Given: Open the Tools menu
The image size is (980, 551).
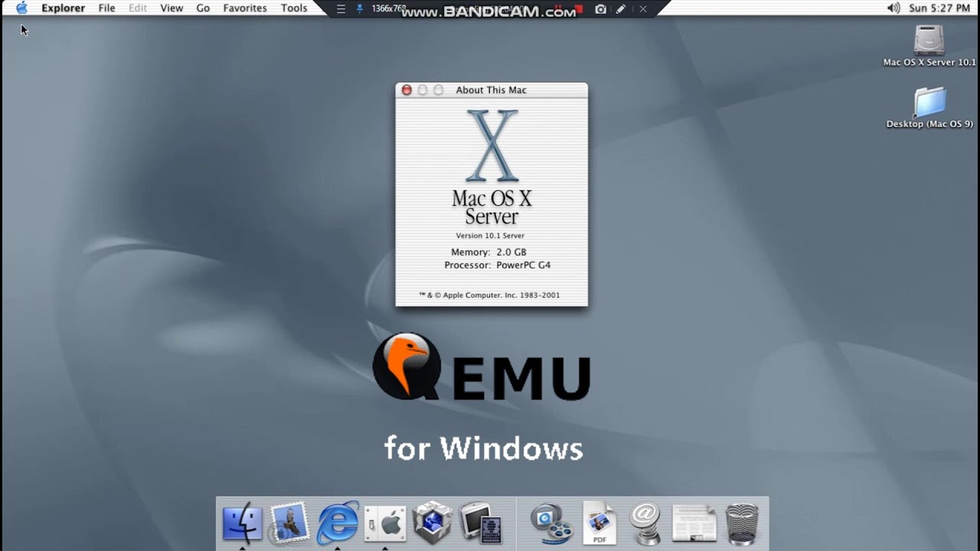Looking at the screenshot, I should pos(294,8).
